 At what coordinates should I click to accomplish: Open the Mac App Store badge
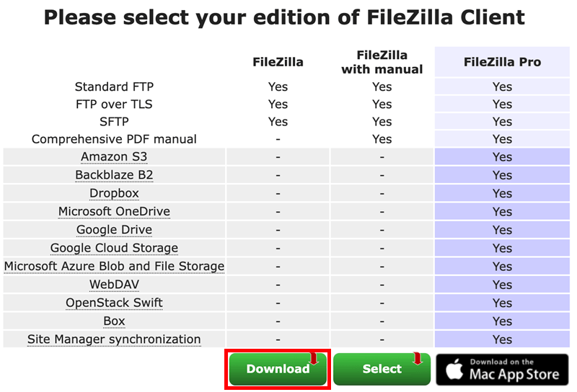(502, 369)
